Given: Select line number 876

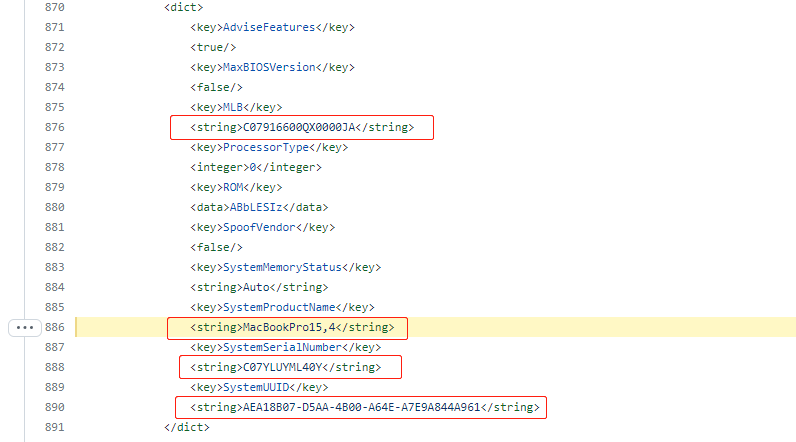Looking at the screenshot, I should coord(54,127).
